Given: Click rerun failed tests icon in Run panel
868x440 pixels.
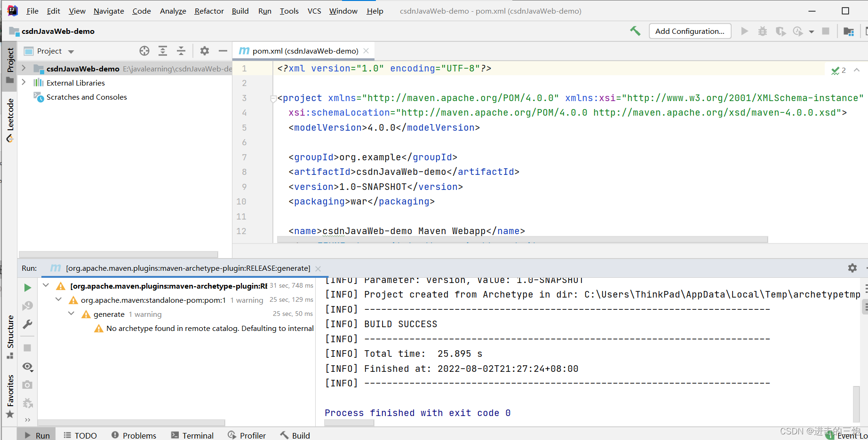Looking at the screenshot, I should point(27,306).
